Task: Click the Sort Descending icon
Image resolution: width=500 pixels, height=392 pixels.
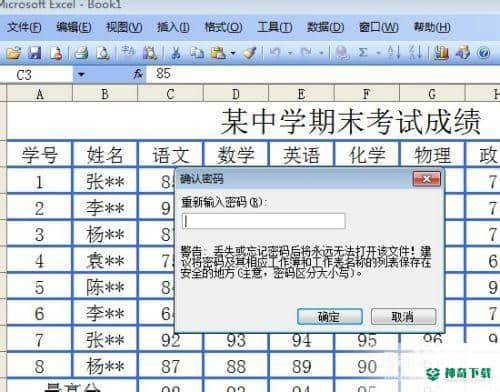Action: click(x=415, y=53)
